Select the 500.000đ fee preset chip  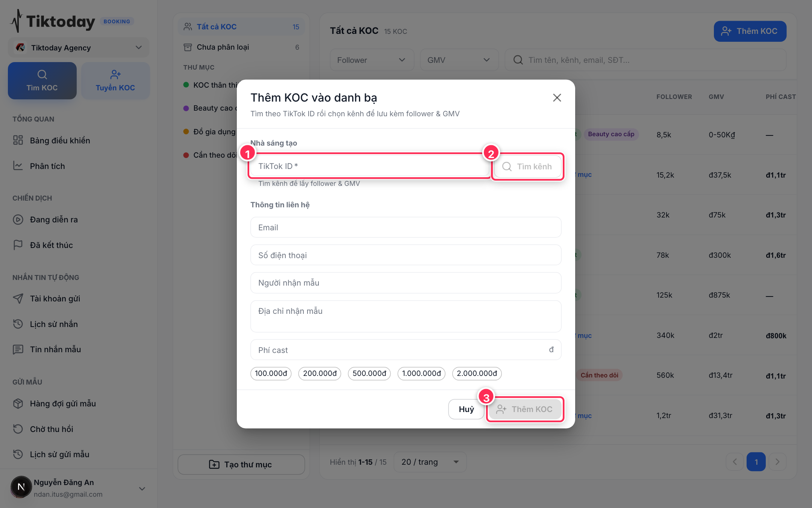point(369,373)
